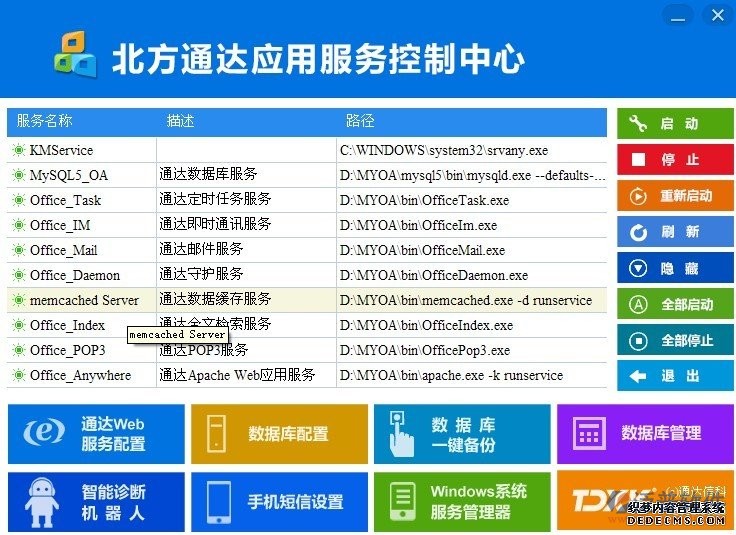Click the 描述 column header

point(180,121)
